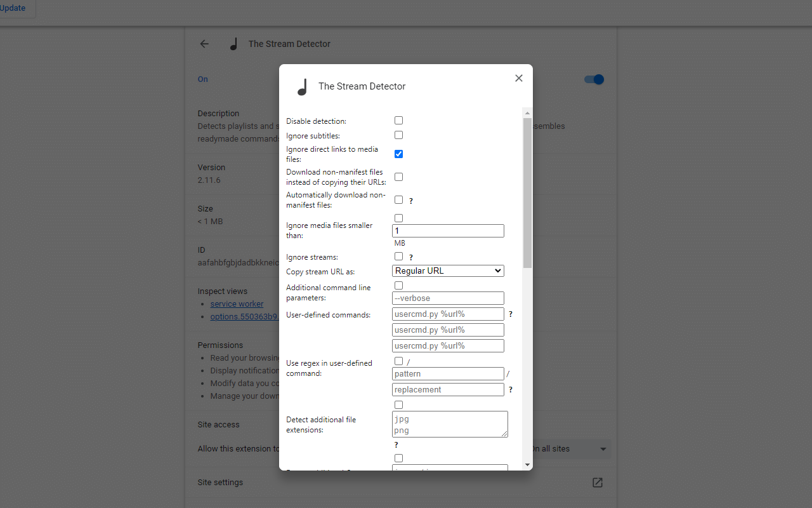The height and width of the screenshot is (508, 812).
Task: Click help mark beside replacement field
Action: point(511,390)
